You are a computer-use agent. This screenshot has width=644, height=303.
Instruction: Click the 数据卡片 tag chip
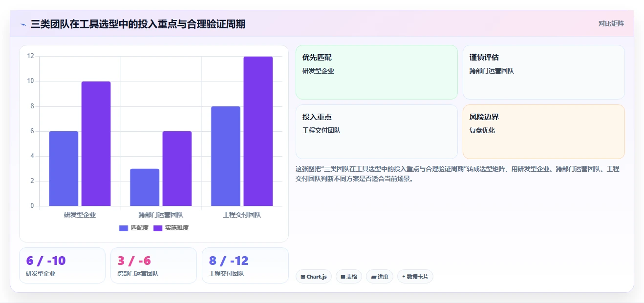[415, 277]
